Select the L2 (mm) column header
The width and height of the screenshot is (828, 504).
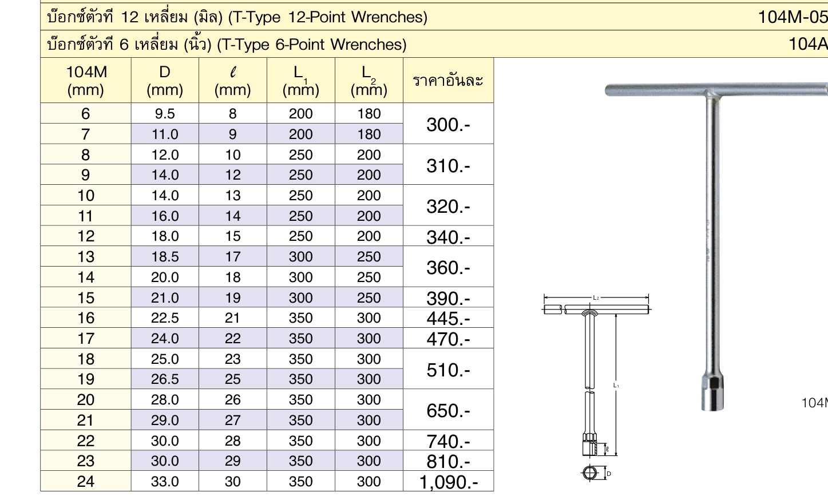pos(369,81)
